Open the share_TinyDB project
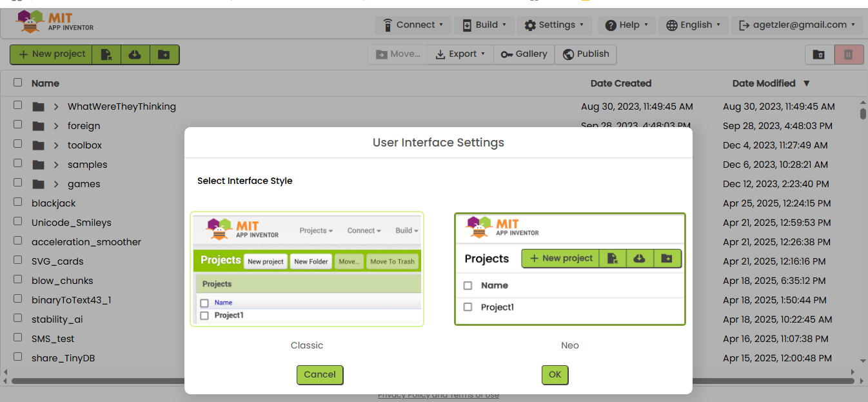This screenshot has width=868, height=402. (x=63, y=358)
